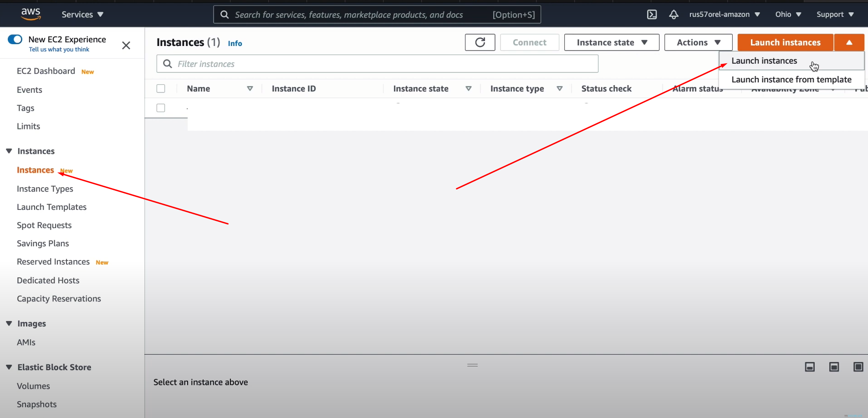This screenshot has height=418, width=868.
Task: Open AWS CloudShell terminal icon
Action: 652,15
